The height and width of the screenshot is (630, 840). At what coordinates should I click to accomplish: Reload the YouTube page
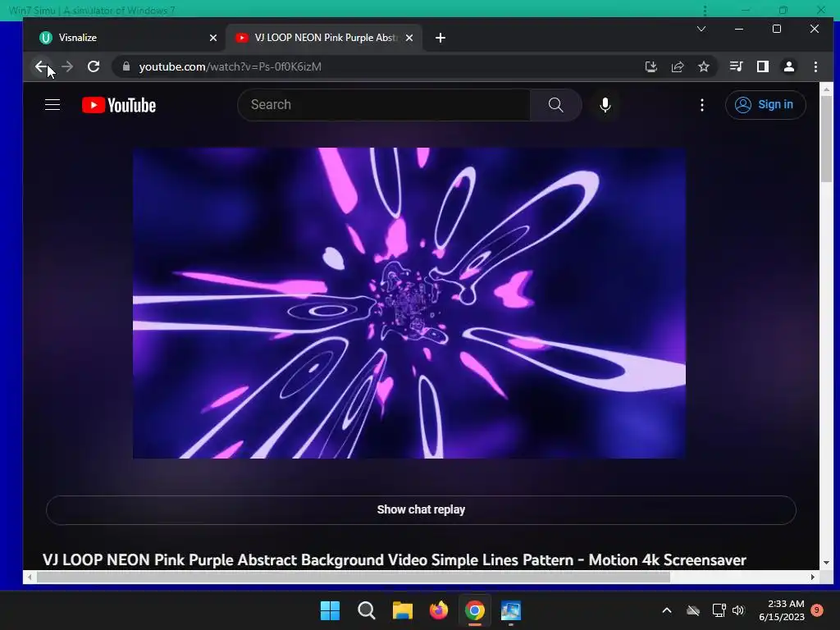[x=94, y=66]
